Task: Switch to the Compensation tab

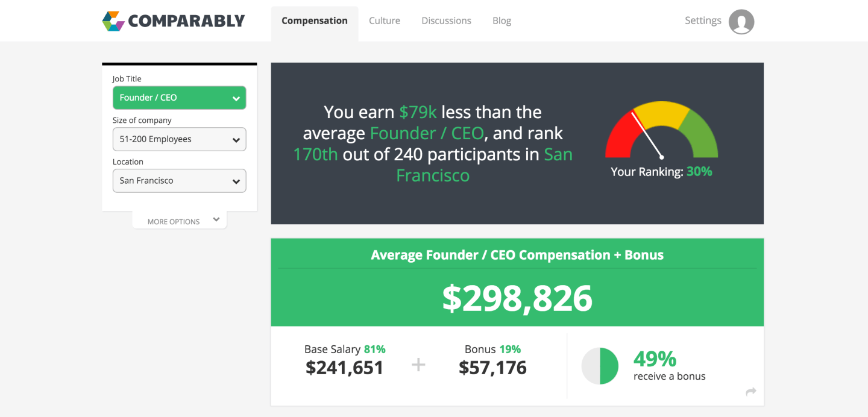Action: [314, 20]
